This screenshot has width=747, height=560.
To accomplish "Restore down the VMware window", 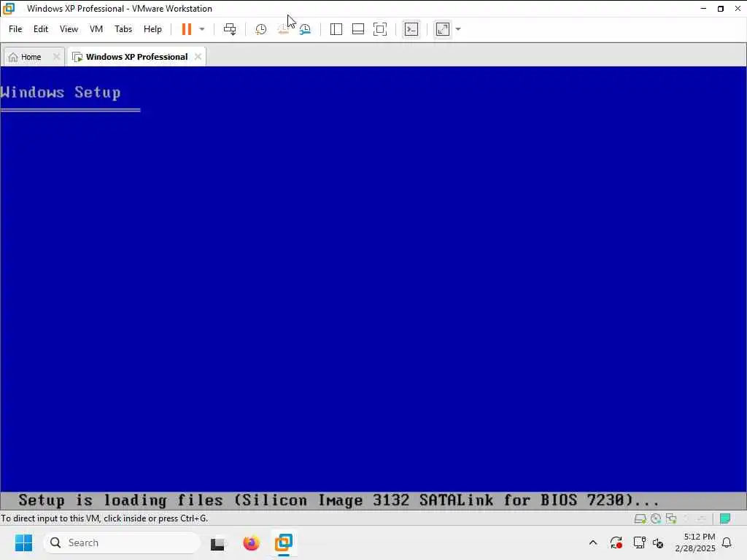I will click(x=720, y=9).
